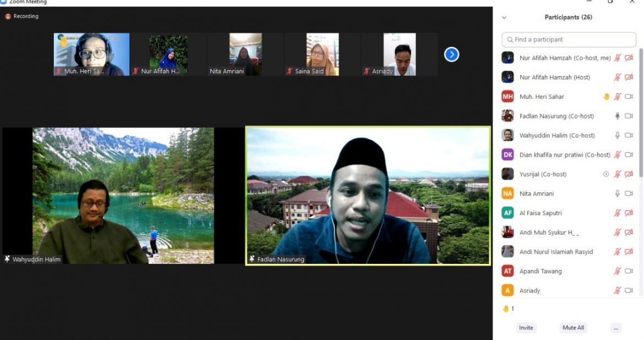644x340 pixels.
Task: Unmute Asriady in the participant list
Action: (x=617, y=290)
